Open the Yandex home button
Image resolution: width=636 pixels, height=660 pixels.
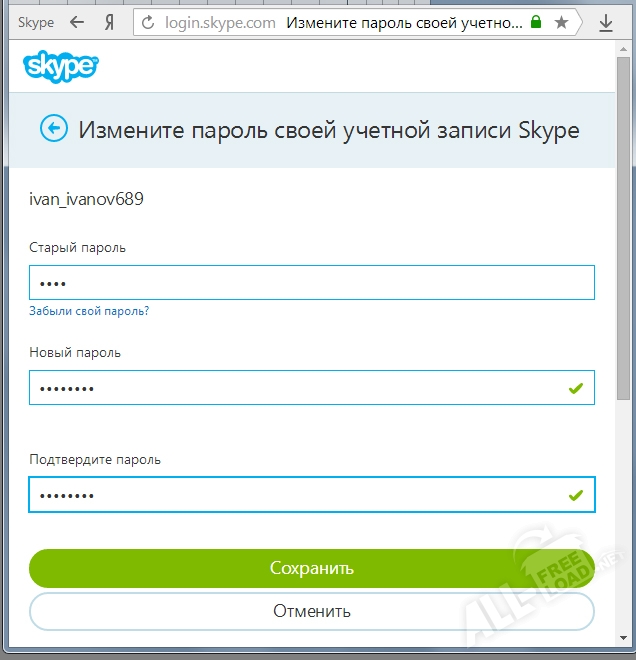[x=109, y=22]
